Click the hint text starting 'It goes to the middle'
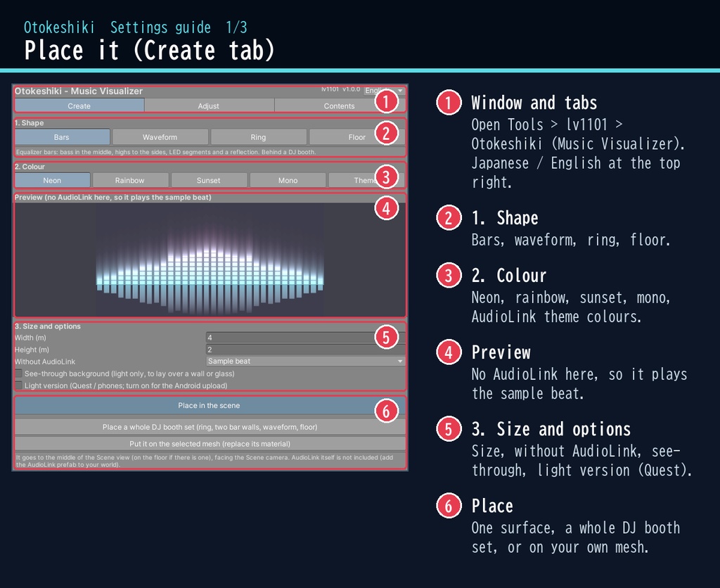 (205, 461)
